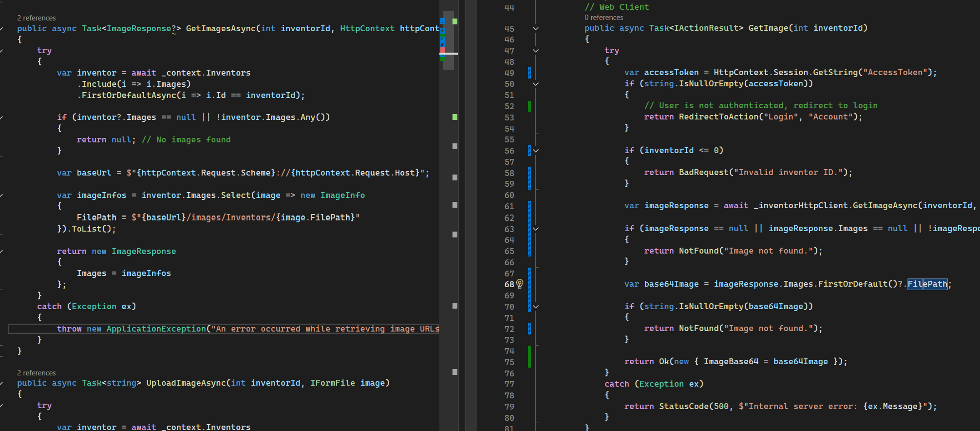Click 'catch (Exception ex)' on line 77
Viewport: 980px width, 431px height.
click(x=654, y=384)
